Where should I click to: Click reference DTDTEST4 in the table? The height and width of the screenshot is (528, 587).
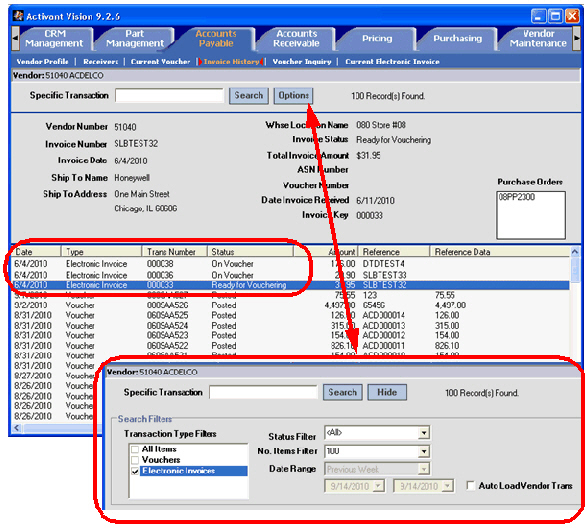click(383, 264)
